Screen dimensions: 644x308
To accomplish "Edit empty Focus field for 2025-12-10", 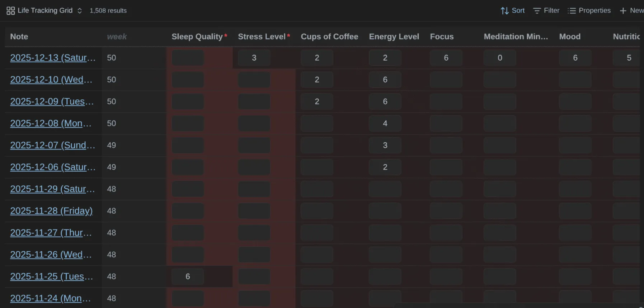I will tap(446, 80).
